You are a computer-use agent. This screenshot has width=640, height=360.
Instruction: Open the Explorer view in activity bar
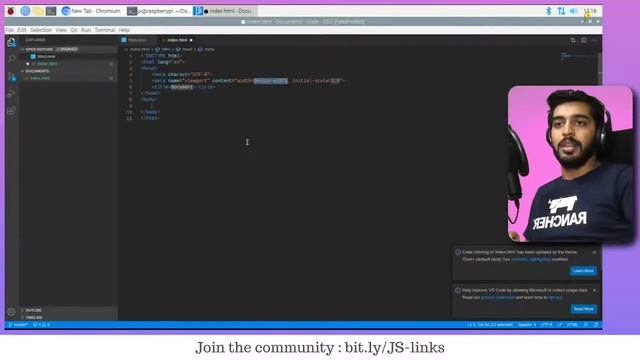pyautogui.click(x=11, y=42)
